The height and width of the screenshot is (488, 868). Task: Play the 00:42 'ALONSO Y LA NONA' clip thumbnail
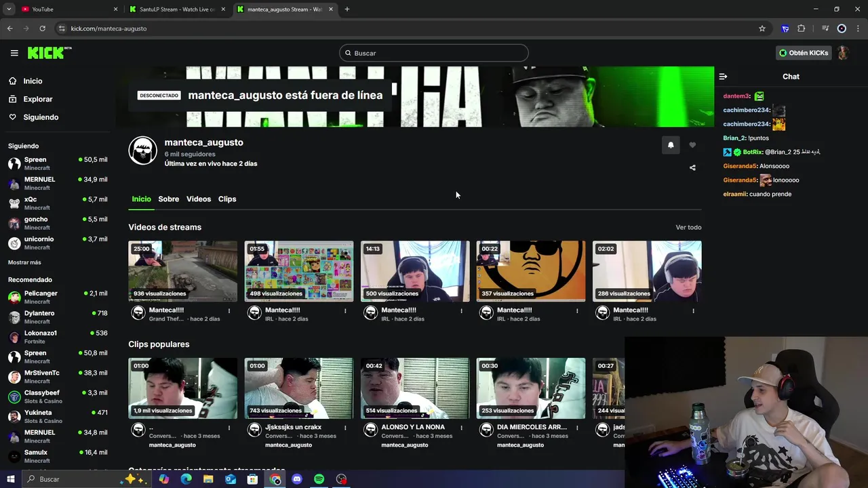[415, 388]
